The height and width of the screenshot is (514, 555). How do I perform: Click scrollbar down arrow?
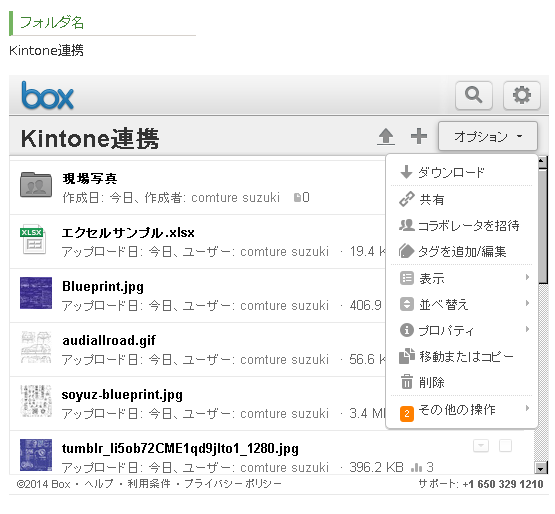pos(540,469)
